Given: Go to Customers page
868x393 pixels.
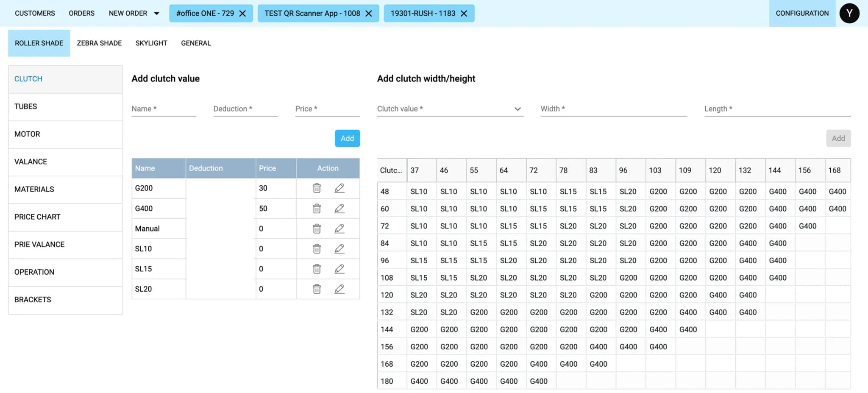Looking at the screenshot, I should (x=35, y=14).
